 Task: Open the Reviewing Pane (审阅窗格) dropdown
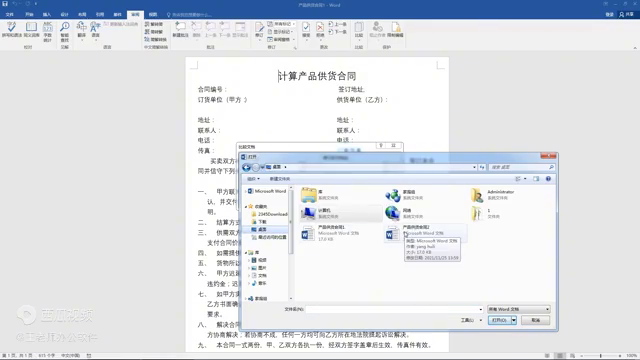click(281, 39)
